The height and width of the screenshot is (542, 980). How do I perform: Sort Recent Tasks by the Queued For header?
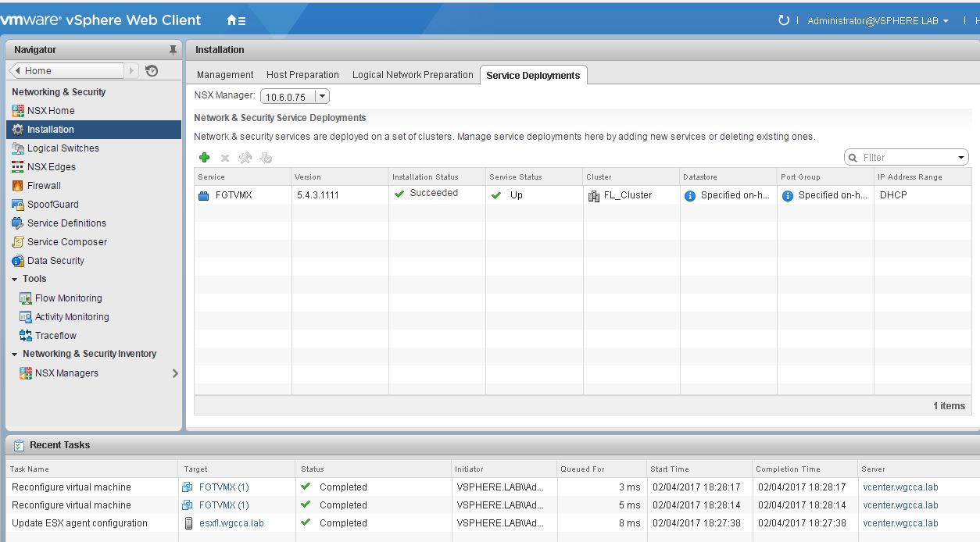601,469
